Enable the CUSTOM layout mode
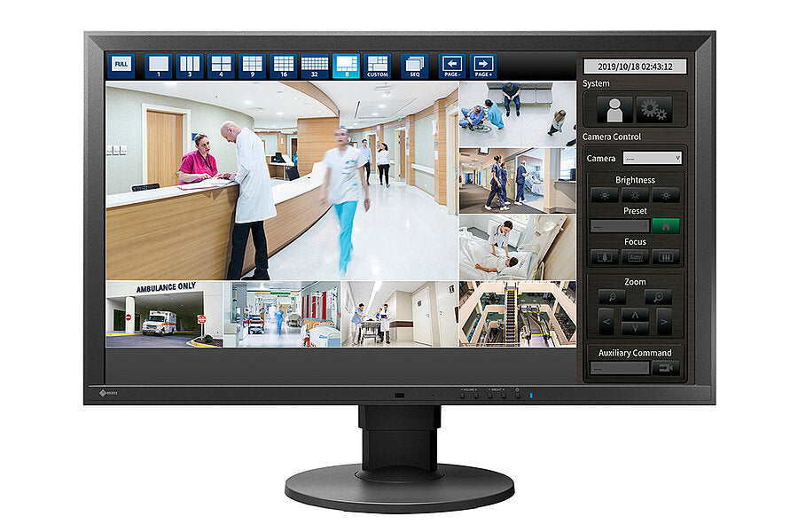 [x=376, y=62]
